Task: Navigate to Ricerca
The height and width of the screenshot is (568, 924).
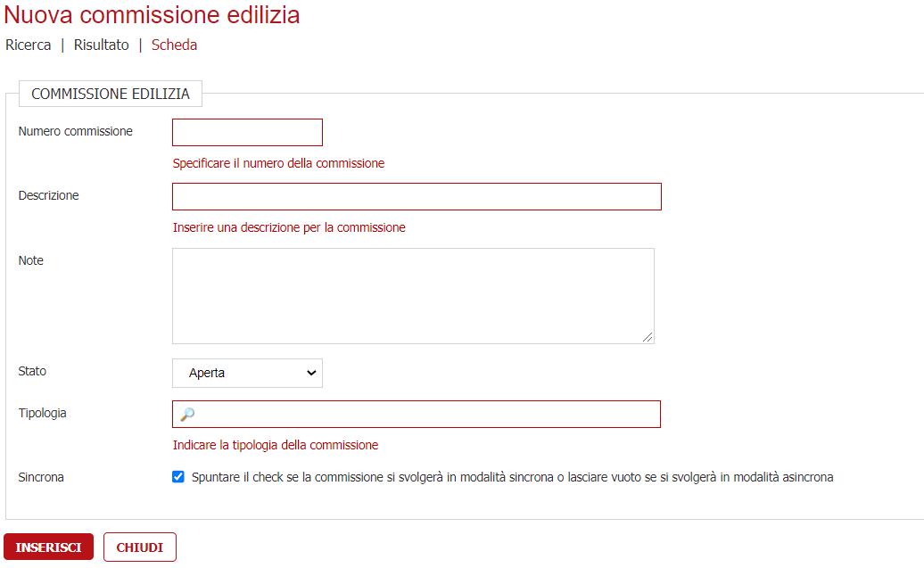Action: 28,45
